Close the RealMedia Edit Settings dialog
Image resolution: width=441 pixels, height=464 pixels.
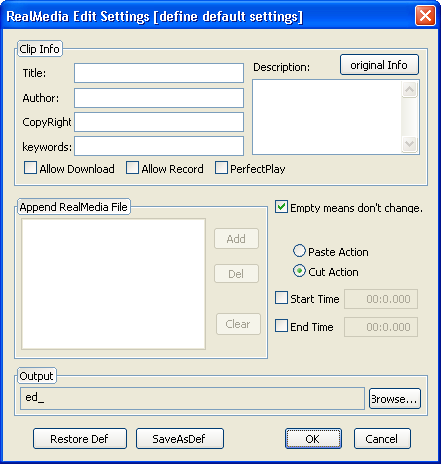(x=425, y=15)
